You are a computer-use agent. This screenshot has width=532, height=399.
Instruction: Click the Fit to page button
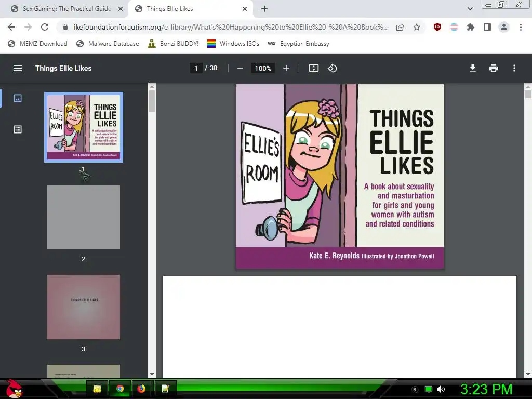pyautogui.click(x=313, y=68)
